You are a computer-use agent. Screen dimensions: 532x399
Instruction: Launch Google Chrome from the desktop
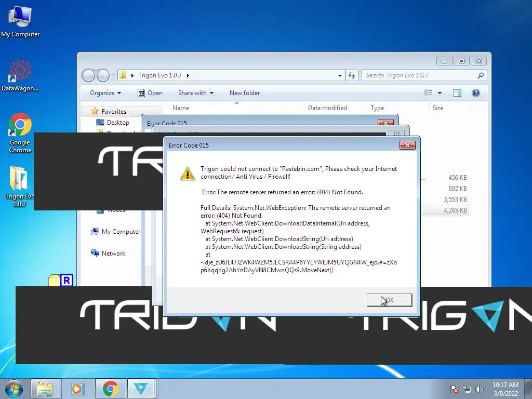tap(20, 133)
